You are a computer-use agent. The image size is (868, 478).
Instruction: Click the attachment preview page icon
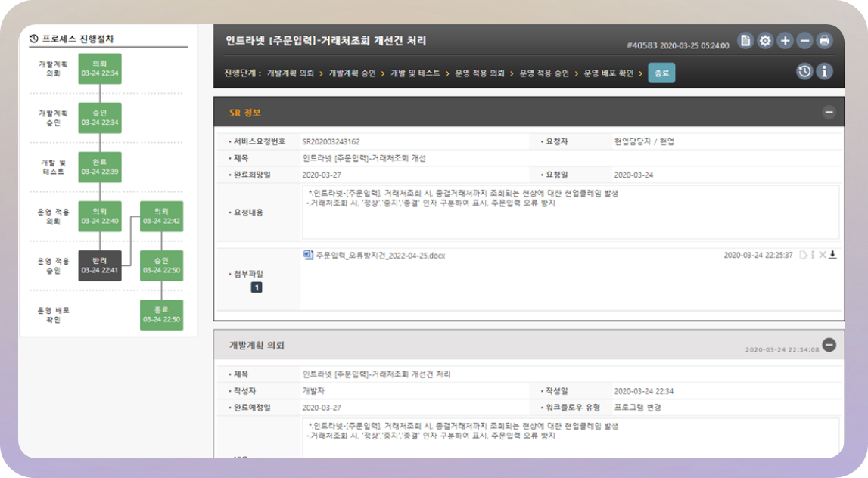(x=803, y=255)
